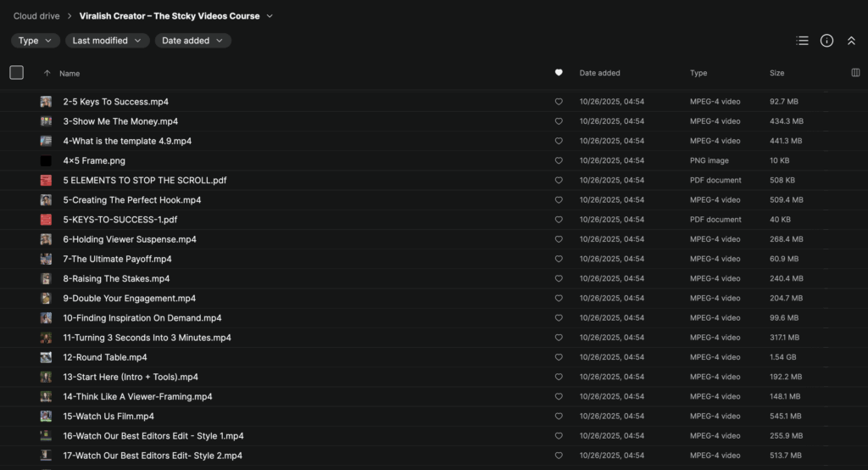
Task: Switch to list view layout icon
Action: point(802,41)
